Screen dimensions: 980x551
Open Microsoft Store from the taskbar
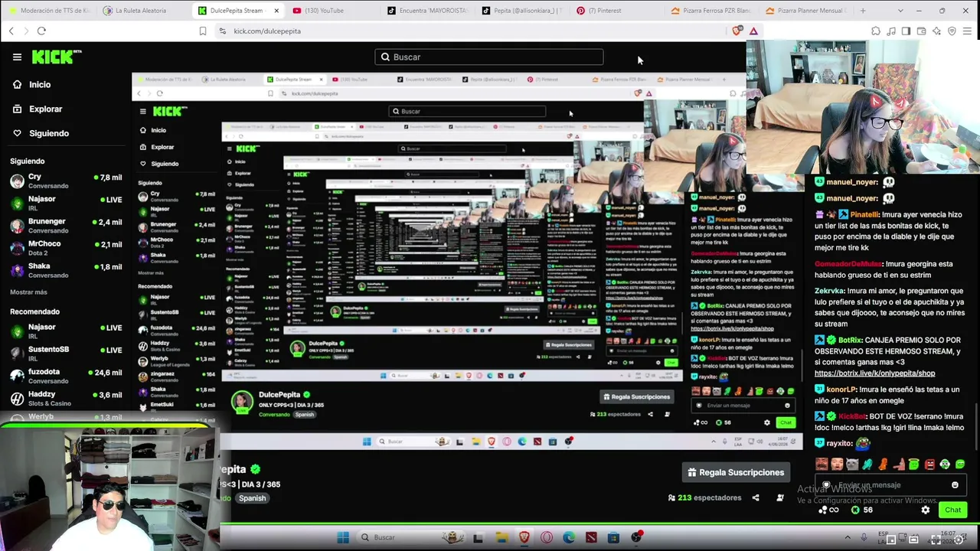(x=613, y=537)
